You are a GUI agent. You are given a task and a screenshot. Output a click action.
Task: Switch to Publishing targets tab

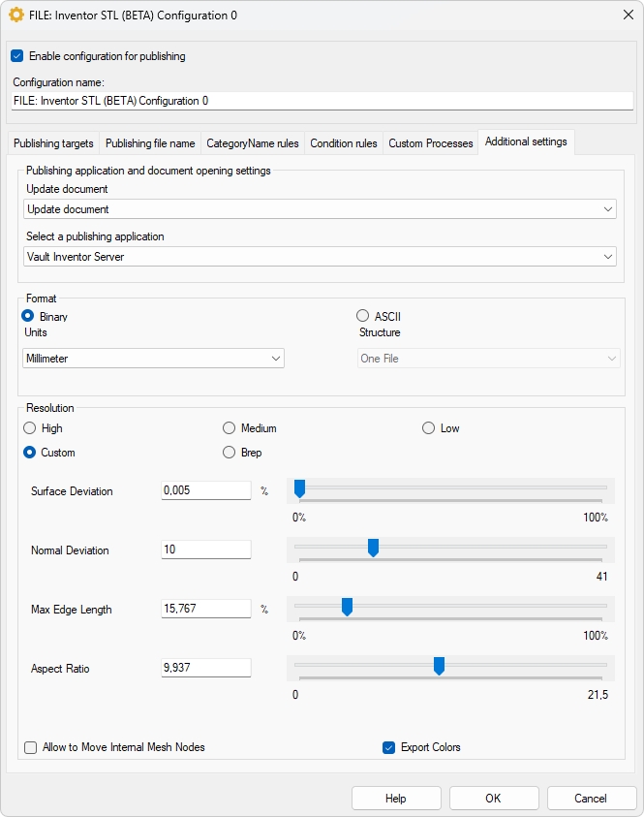[x=53, y=143]
